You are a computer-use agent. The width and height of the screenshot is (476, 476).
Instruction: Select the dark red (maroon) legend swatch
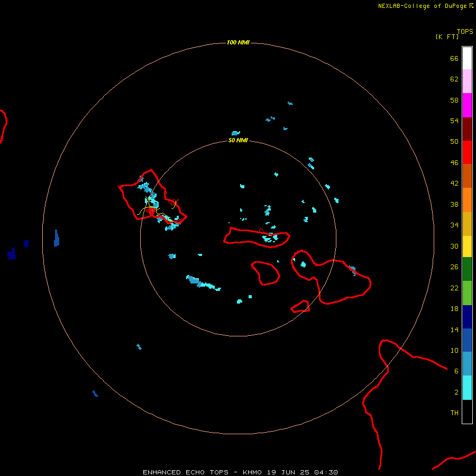click(x=467, y=129)
